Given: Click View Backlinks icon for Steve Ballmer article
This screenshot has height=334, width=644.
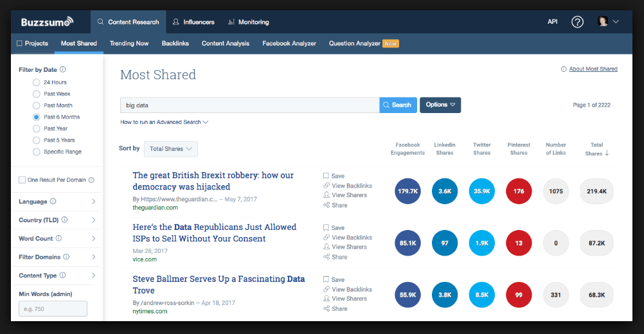Looking at the screenshot, I should (x=326, y=289).
